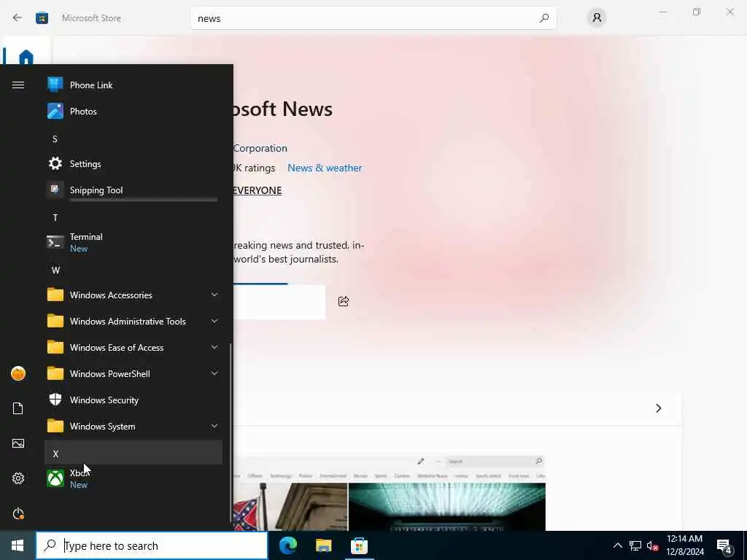Open Documents from Start sidebar
747x560 pixels.
18,408
